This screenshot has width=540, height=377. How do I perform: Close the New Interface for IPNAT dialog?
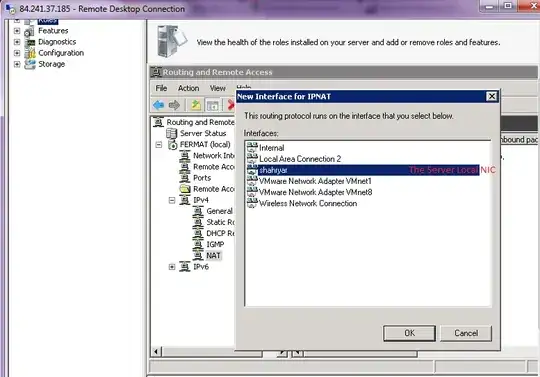pyautogui.click(x=492, y=96)
